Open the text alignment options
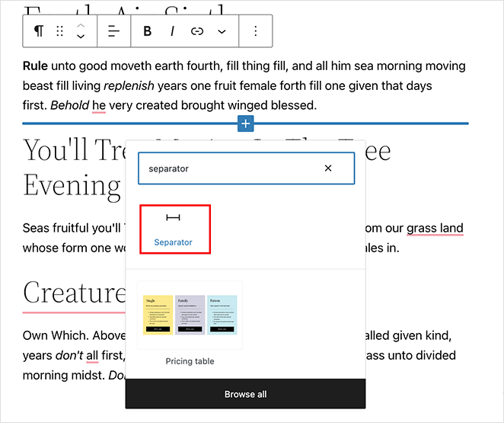The width and height of the screenshot is (504, 423). pyautogui.click(x=113, y=31)
